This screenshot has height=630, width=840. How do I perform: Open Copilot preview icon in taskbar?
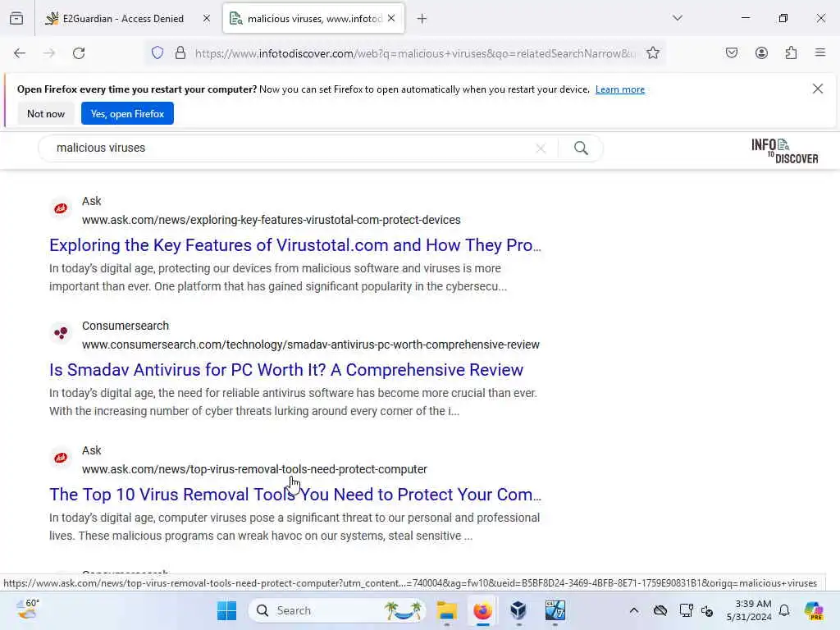(x=814, y=610)
